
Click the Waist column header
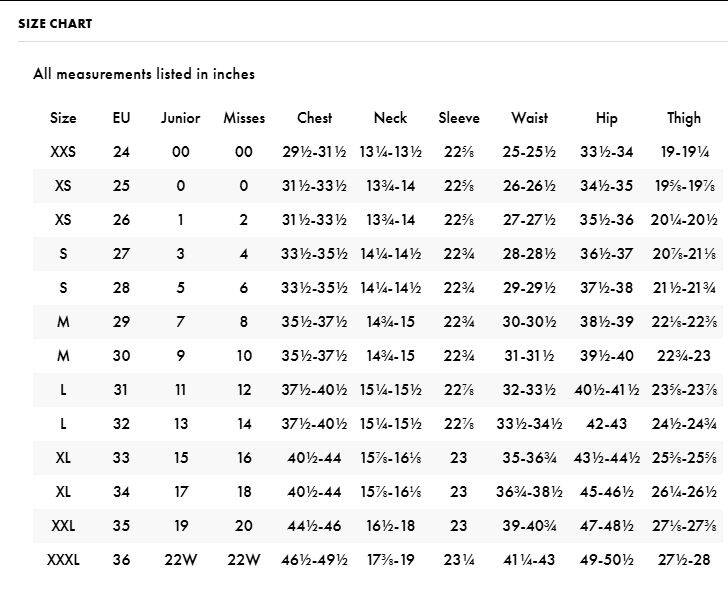tap(529, 118)
